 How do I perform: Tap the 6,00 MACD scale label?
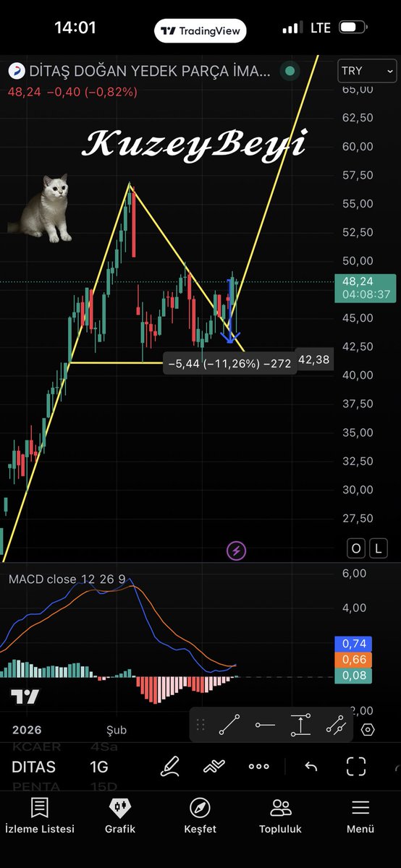coord(355,573)
